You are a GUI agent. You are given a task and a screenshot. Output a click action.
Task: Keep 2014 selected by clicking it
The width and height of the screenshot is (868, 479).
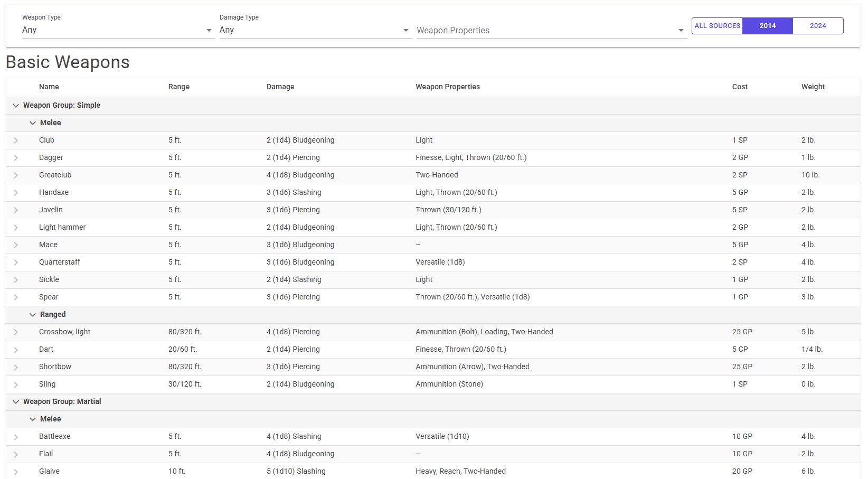[767, 25]
